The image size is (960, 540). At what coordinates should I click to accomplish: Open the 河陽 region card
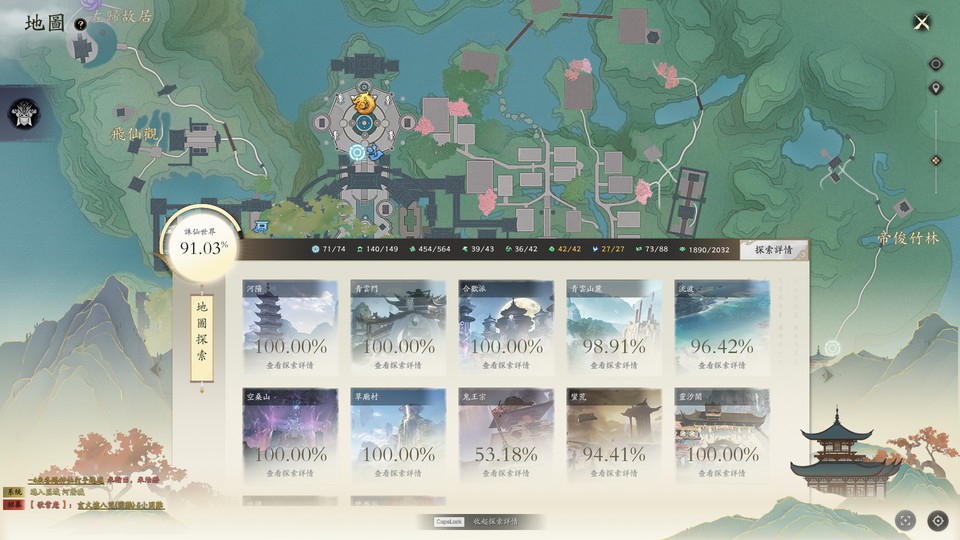[x=290, y=326]
